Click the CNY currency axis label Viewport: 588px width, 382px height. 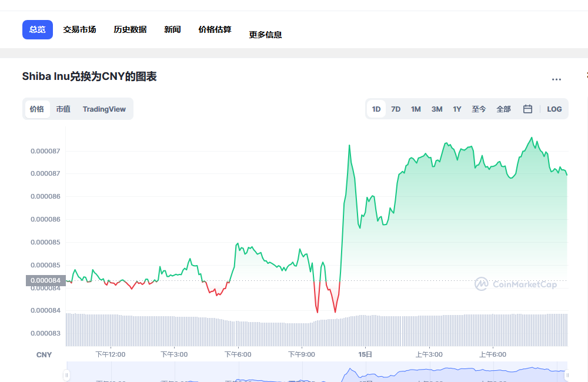(x=44, y=354)
